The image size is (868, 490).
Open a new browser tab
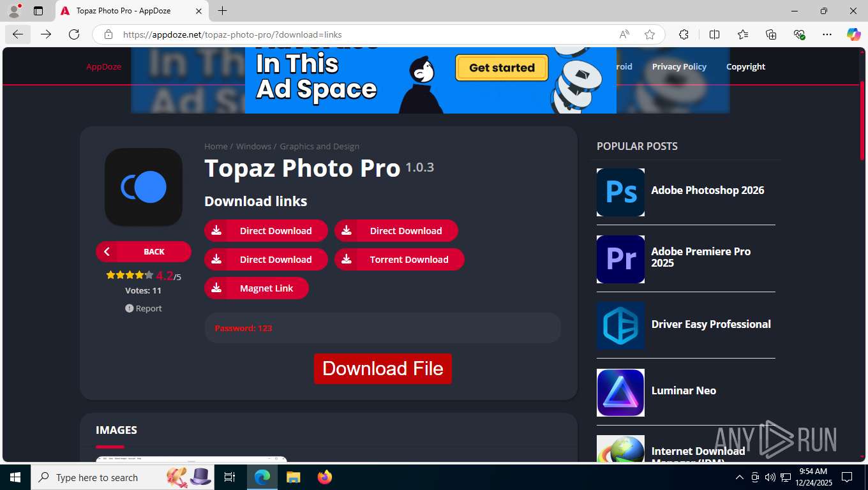pyautogui.click(x=222, y=11)
